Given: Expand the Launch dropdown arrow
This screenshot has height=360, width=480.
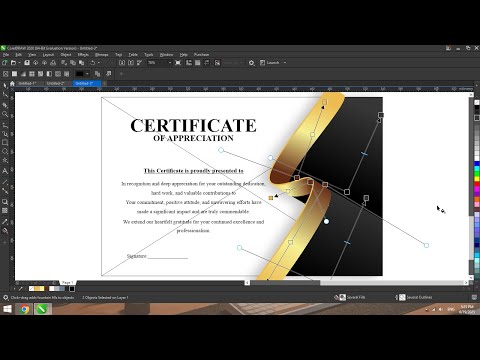Looking at the screenshot, I should [285, 63].
